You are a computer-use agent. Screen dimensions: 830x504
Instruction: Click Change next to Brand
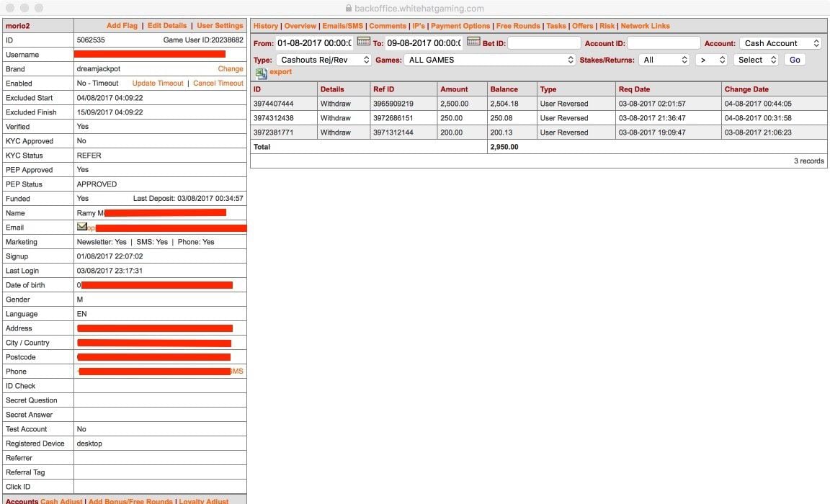pyautogui.click(x=231, y=68)
